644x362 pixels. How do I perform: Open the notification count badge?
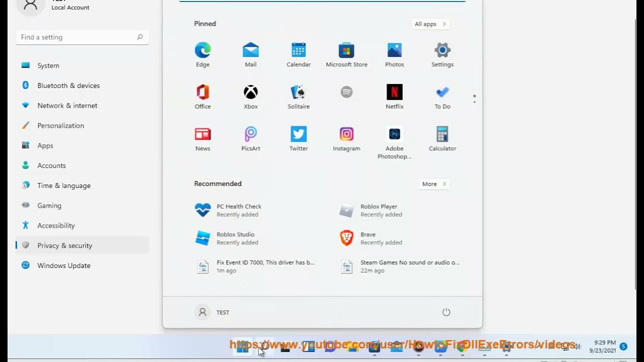tap(623, 346)
